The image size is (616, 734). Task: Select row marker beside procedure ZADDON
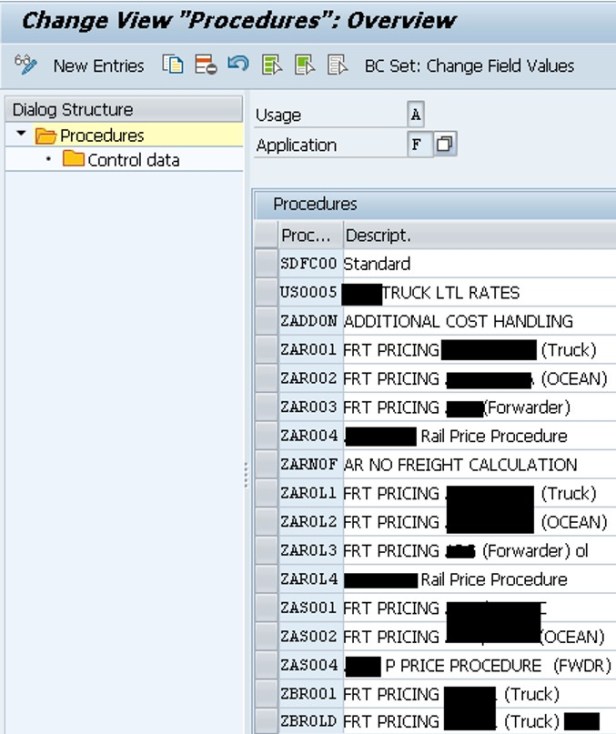click(x=265, y=321)
